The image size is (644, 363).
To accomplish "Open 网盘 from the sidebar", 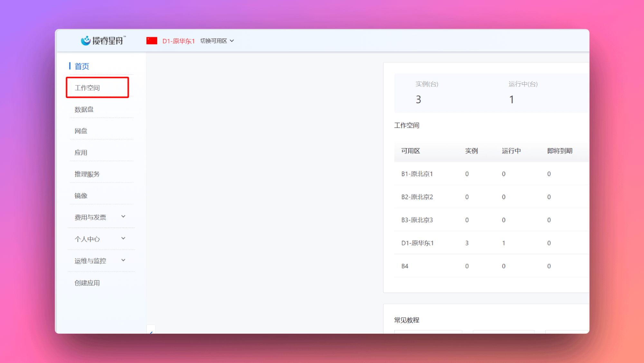I will click(x=81, y=131).
